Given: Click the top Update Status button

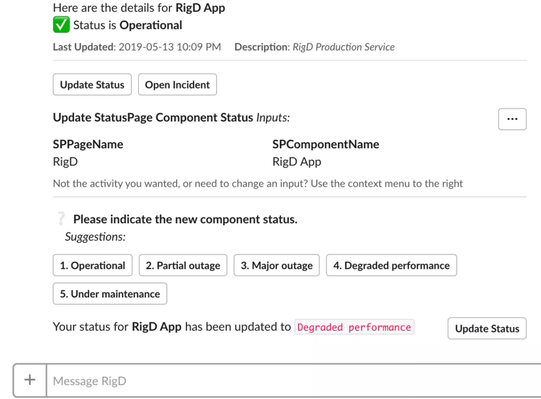Looking at the screenshot, I should click(x=92, y=85).
